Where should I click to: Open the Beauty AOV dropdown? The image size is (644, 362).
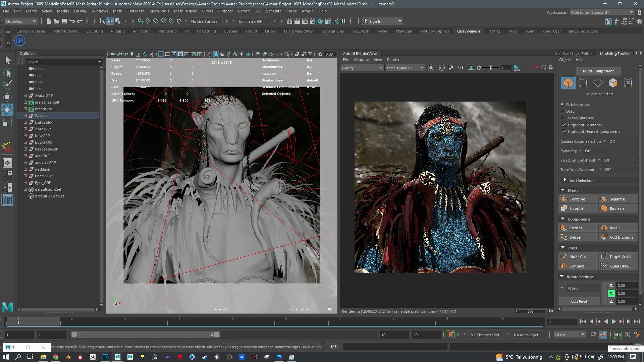362,68
